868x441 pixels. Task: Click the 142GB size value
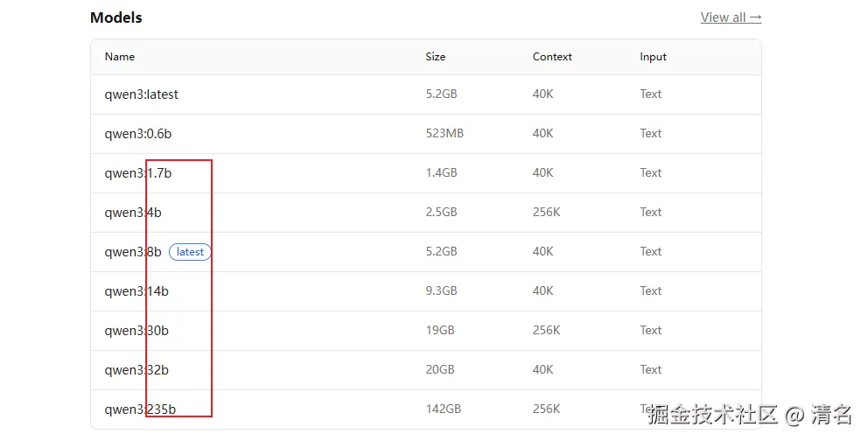pos(443,409)
